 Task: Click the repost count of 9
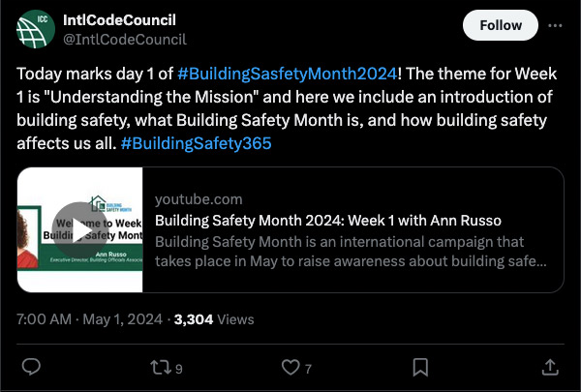tap(179, 368)
